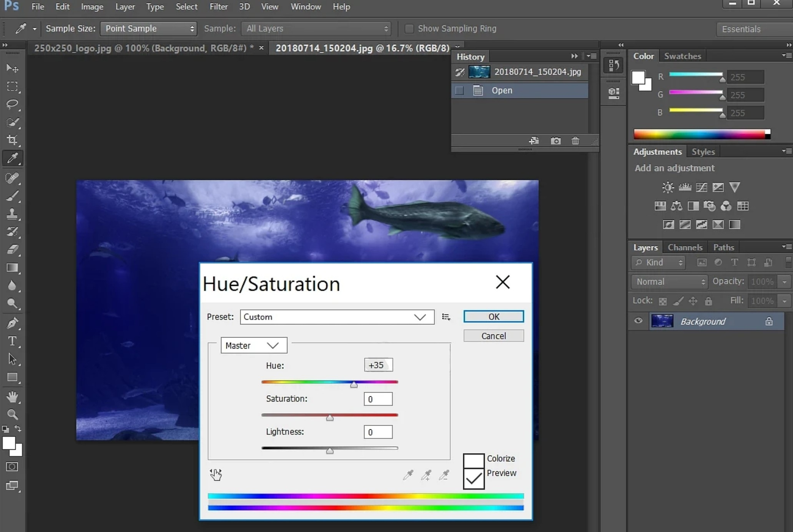Switch to 250x250_logo.jpg document tab
The image size is (793, 532).
coord(144,48)
